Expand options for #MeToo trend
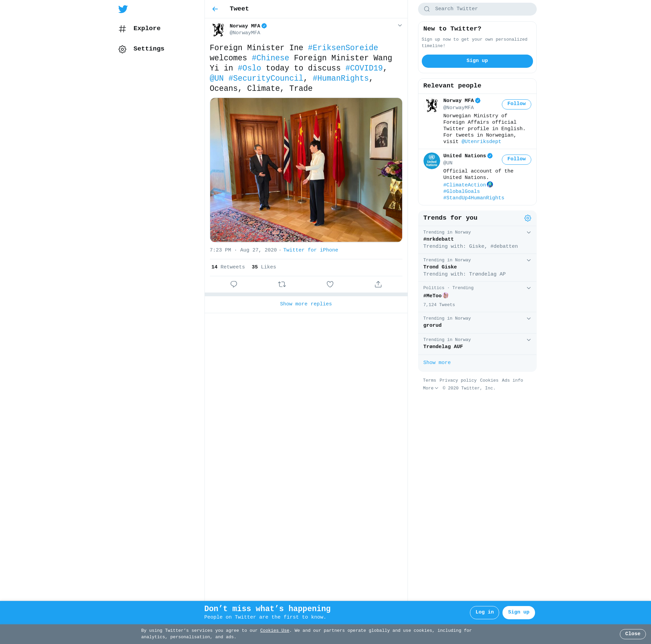 click(x=529, y=288)
